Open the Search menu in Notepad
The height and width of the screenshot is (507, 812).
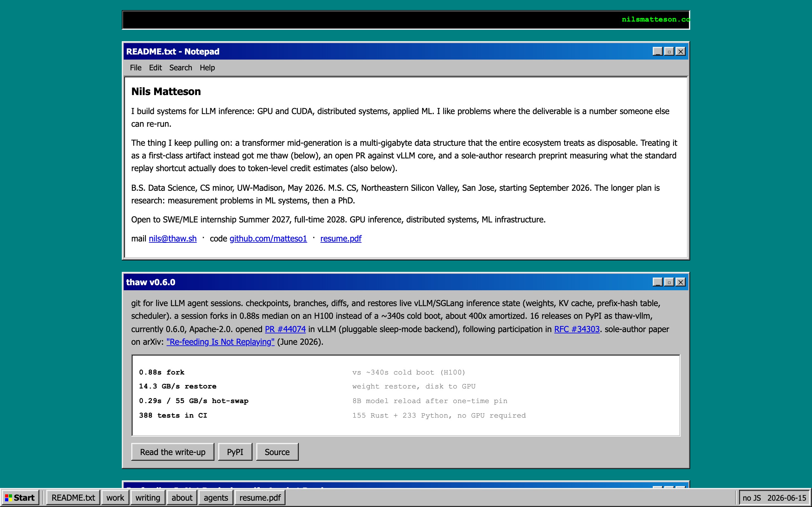coord(180,68)
